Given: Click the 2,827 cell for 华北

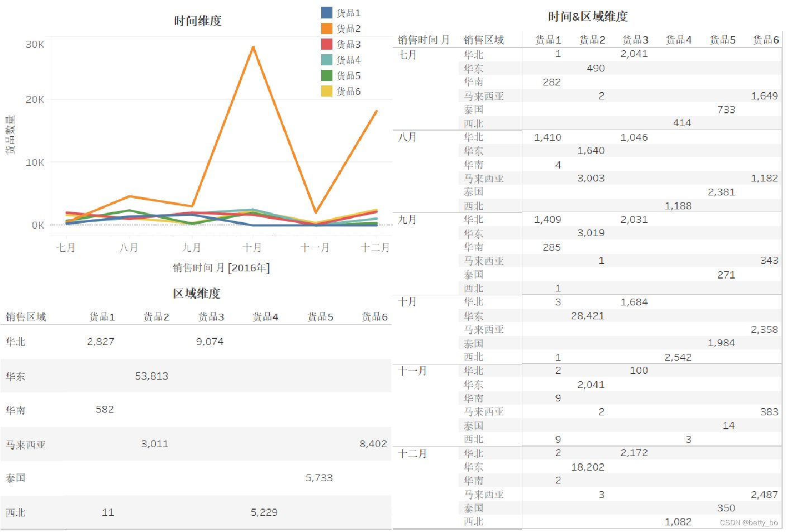Looking at the screenshot, I should (x=101, y=342).
